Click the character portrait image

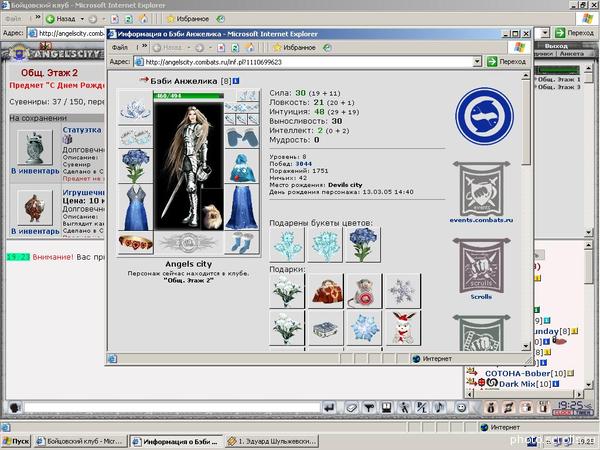pyautogui.click(x=188, y=166)
